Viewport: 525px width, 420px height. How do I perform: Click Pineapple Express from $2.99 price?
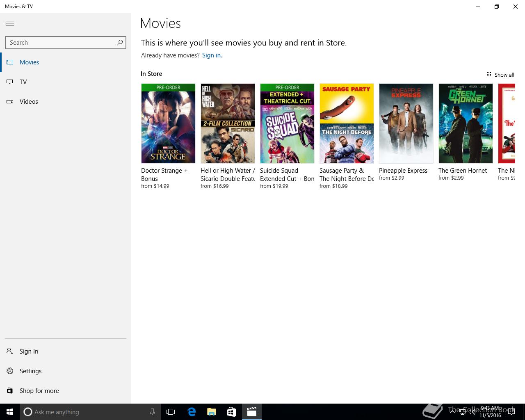click(392, 178)
